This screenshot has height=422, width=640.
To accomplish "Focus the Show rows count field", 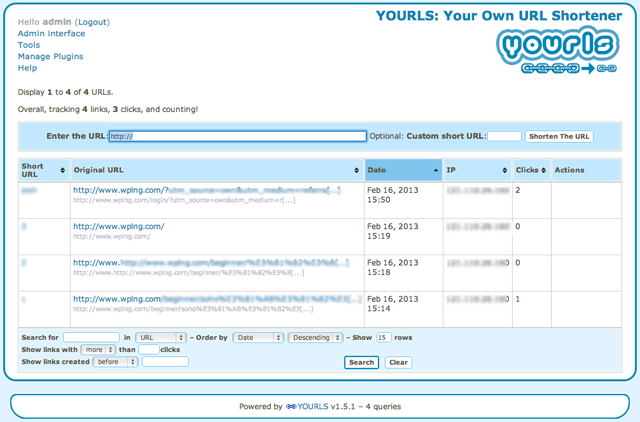I will tap(384, 338).
